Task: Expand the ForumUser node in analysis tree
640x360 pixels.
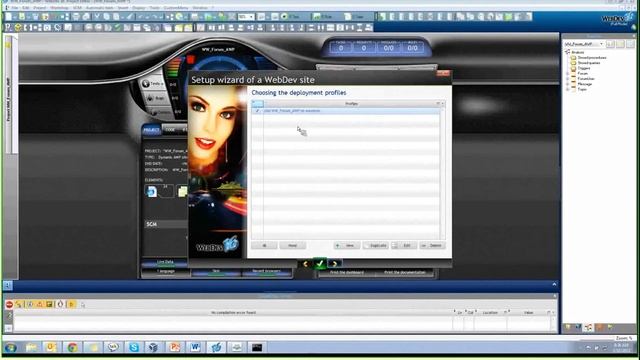Action: point(567,79)
